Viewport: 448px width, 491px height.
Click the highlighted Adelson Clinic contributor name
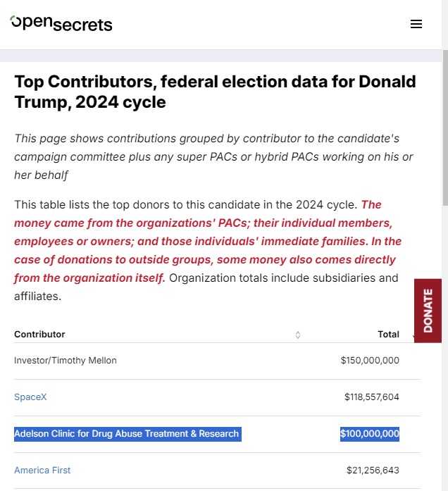click(x=127, y=434)
